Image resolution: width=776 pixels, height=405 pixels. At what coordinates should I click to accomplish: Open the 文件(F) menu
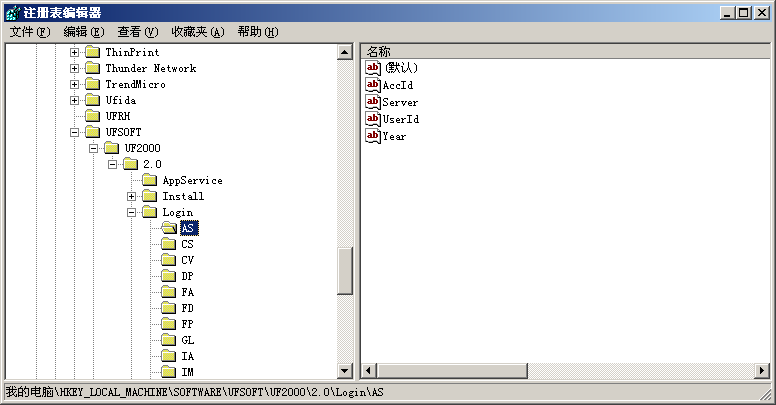coord(30,32)
